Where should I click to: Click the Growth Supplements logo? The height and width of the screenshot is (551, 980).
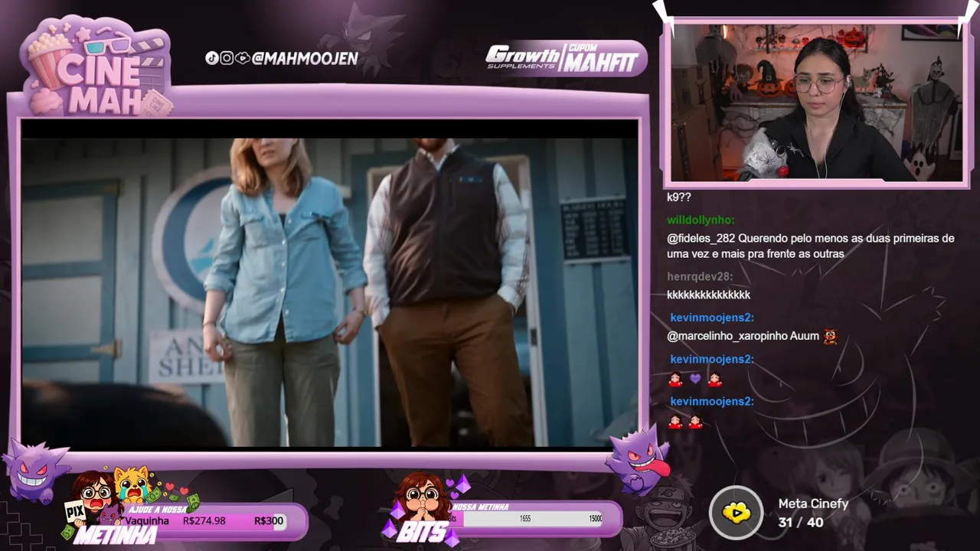(524, 57)
